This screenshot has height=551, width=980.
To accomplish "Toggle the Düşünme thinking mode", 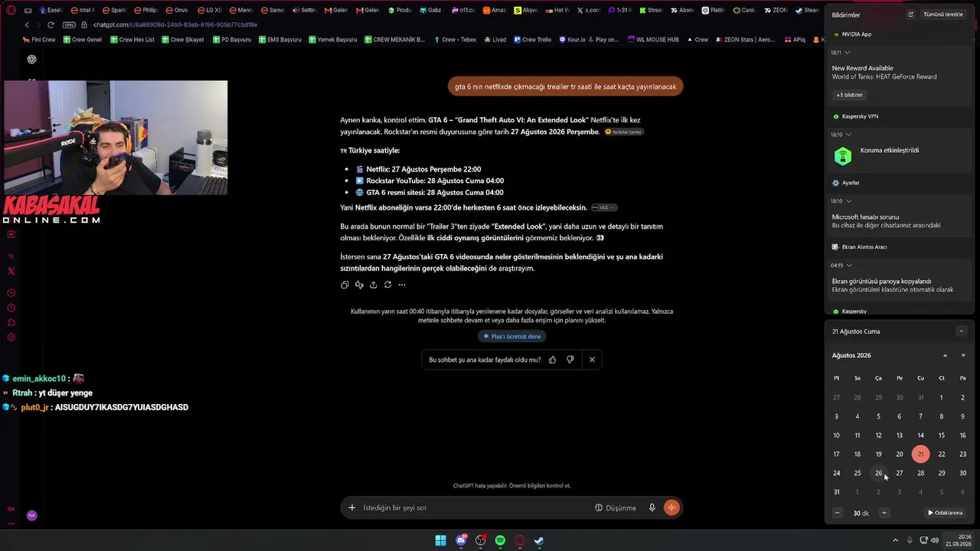I will pos(616,507).
